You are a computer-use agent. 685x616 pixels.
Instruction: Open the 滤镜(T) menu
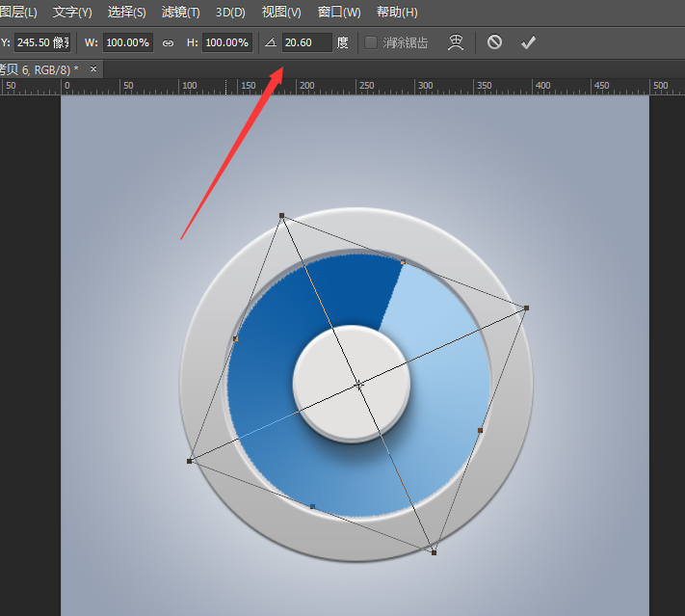pos(181,13)
